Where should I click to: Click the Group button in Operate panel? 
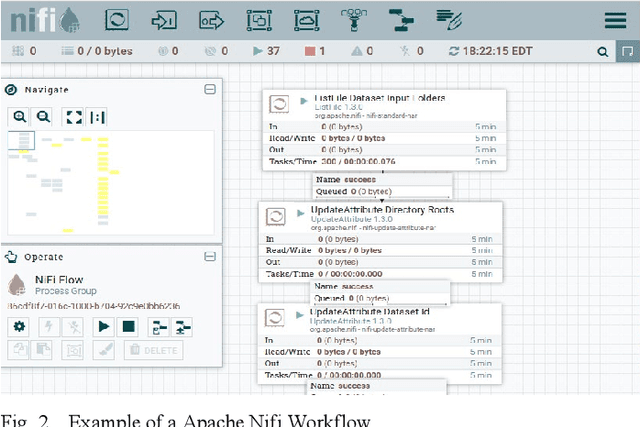[x=73, y=350]
